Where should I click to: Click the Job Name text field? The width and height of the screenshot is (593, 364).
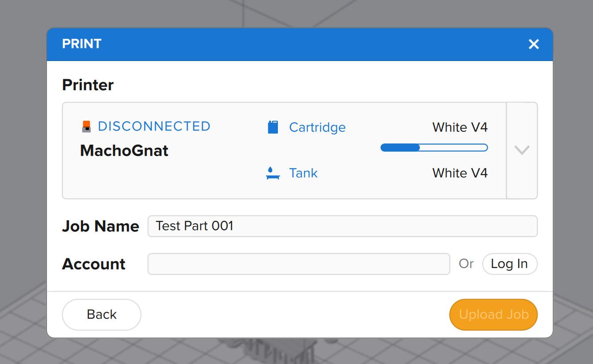coord(342,226)
